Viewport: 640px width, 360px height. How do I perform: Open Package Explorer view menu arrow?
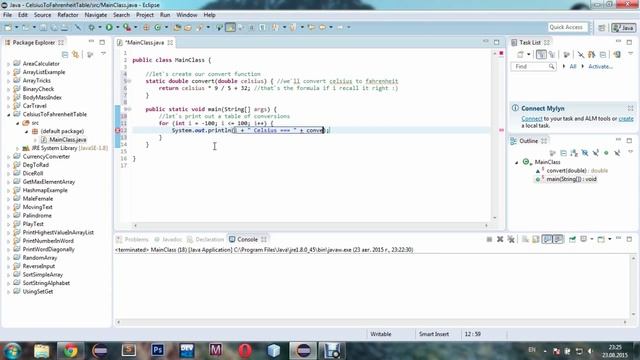pyautogui.click(x=103, y=54)
